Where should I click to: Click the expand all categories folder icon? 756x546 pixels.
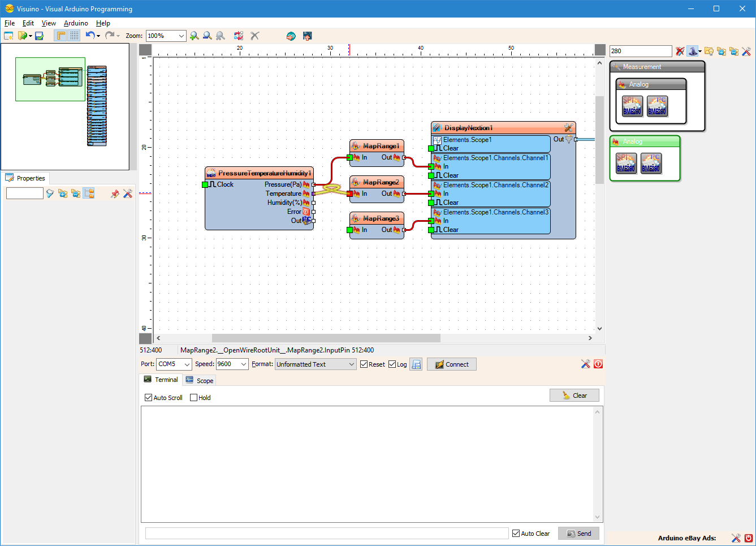[722, 51]
